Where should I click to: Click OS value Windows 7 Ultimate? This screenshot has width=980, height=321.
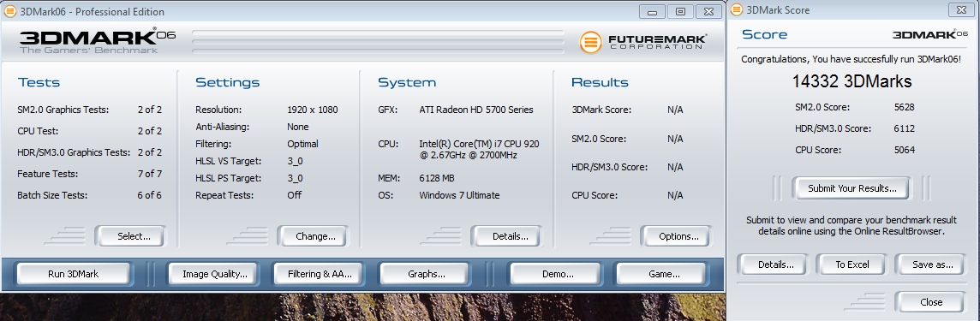coord(459,195)
